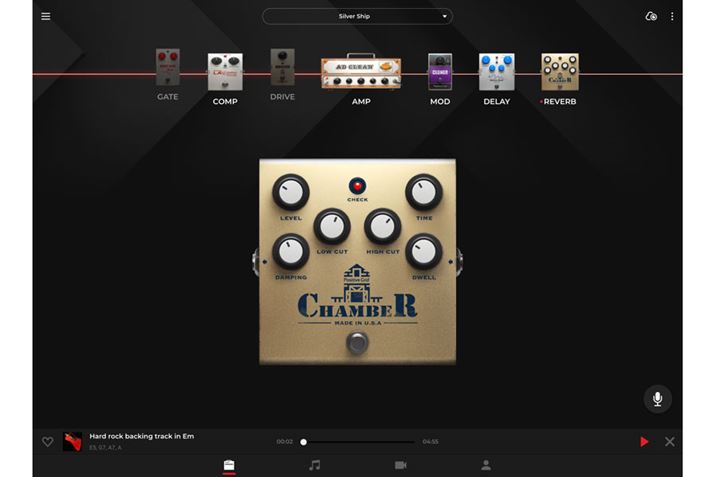Select the GATE pedal in the chain

pyautogui.click(x=167, y=68)
